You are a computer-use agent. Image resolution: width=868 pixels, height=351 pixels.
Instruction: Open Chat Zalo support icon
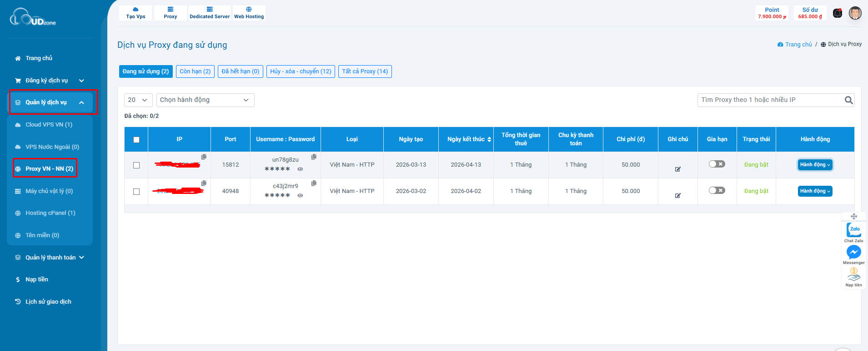tap(853, 230)
